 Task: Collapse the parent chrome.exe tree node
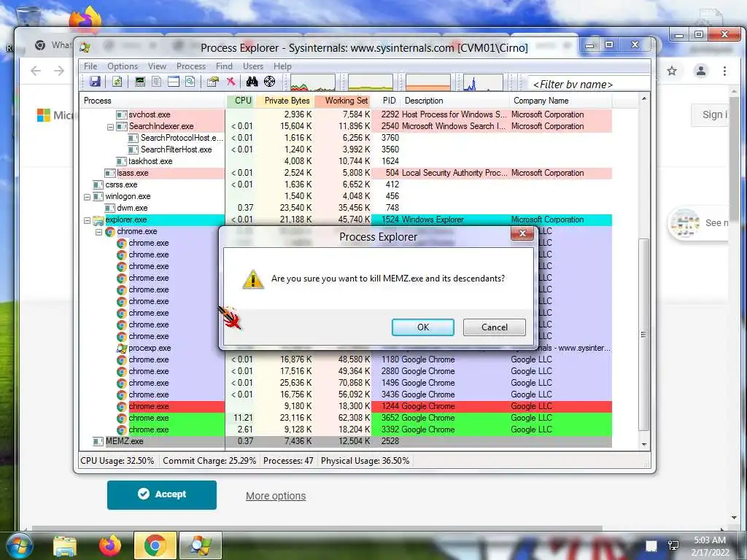point(98,233)
